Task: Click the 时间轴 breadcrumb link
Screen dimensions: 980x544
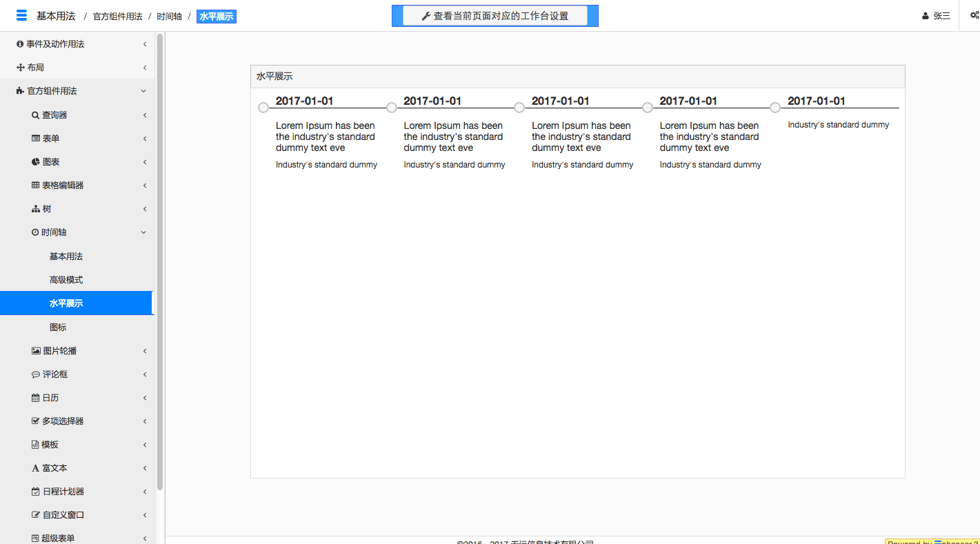Action: pos(169,16)
